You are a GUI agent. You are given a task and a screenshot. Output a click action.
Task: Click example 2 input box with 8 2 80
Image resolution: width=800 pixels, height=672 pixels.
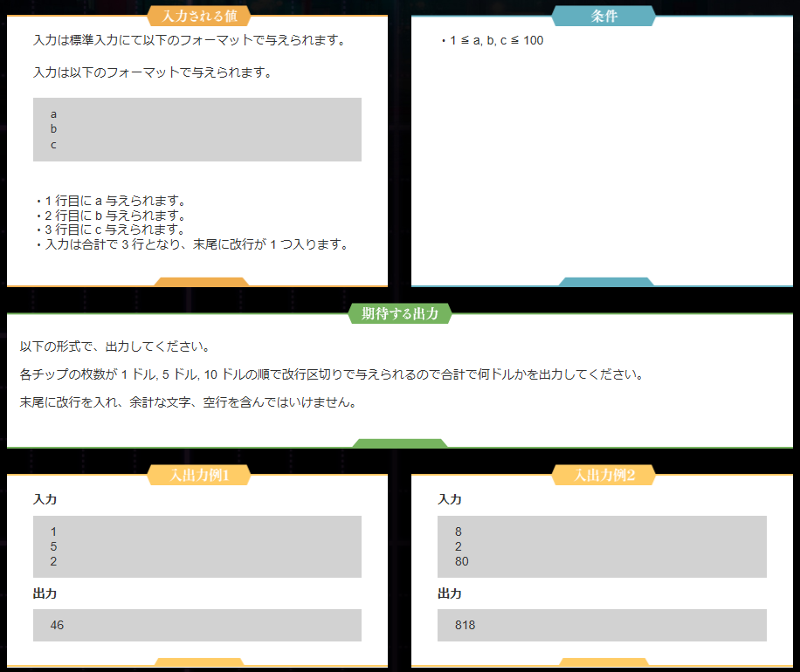point(602,546)
